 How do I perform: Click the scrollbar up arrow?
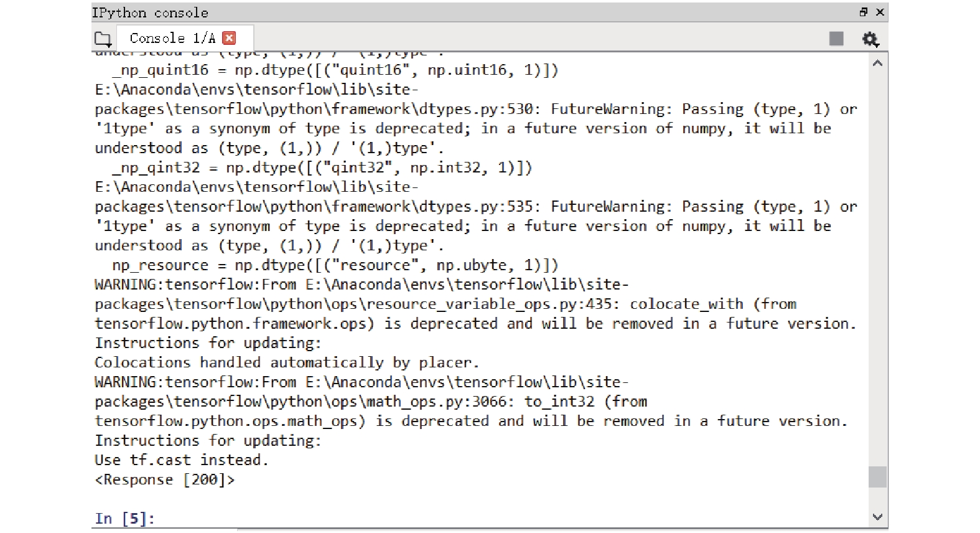tap(877, 63)
